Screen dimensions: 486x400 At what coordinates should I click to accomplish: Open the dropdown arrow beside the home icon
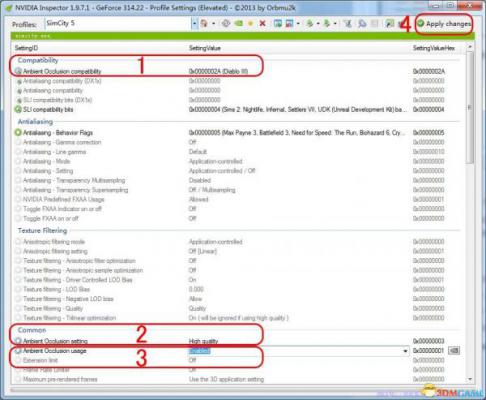(214, 24)
